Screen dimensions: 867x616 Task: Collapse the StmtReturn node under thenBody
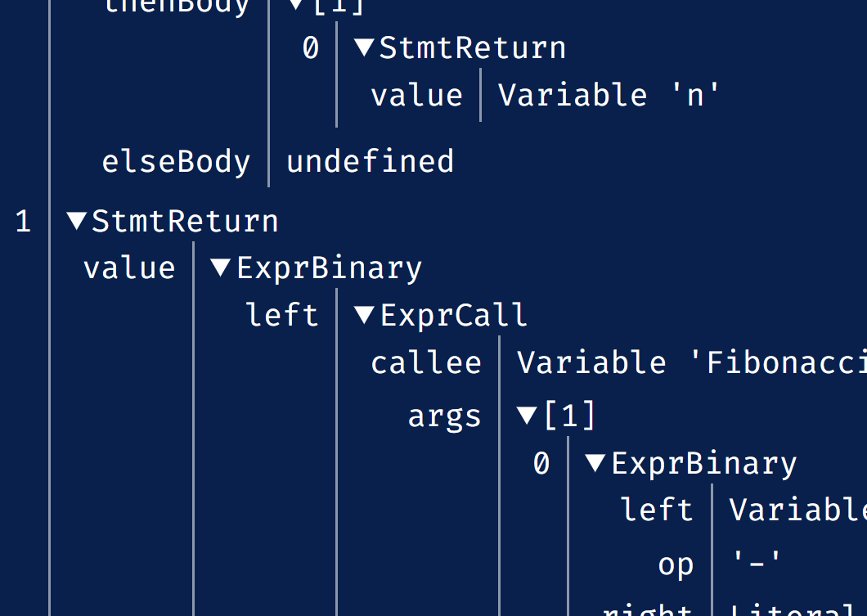(364, 47)
